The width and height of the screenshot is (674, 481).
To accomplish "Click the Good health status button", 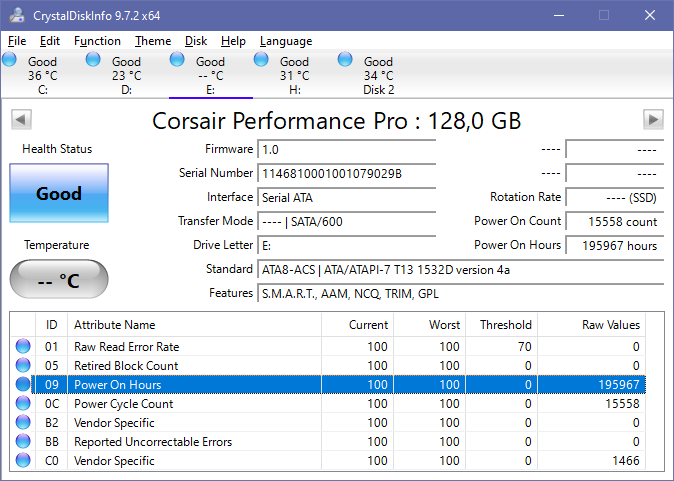I will (x=58, y=194).
